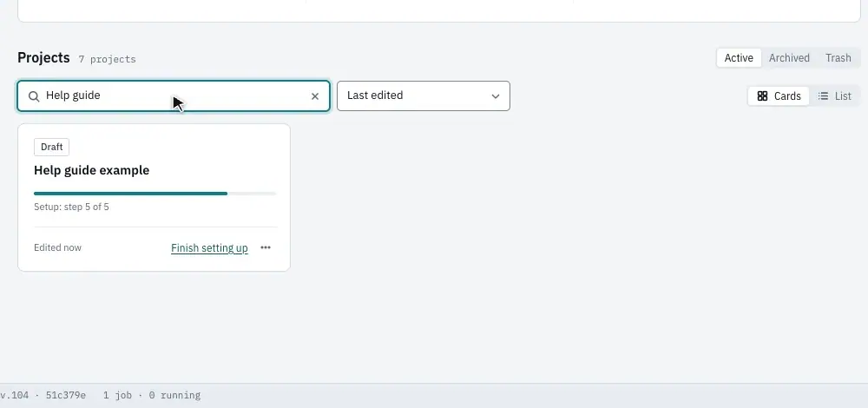Click the search magnifier icon
This screenshot has height=408, width=868.
point(34,96)
